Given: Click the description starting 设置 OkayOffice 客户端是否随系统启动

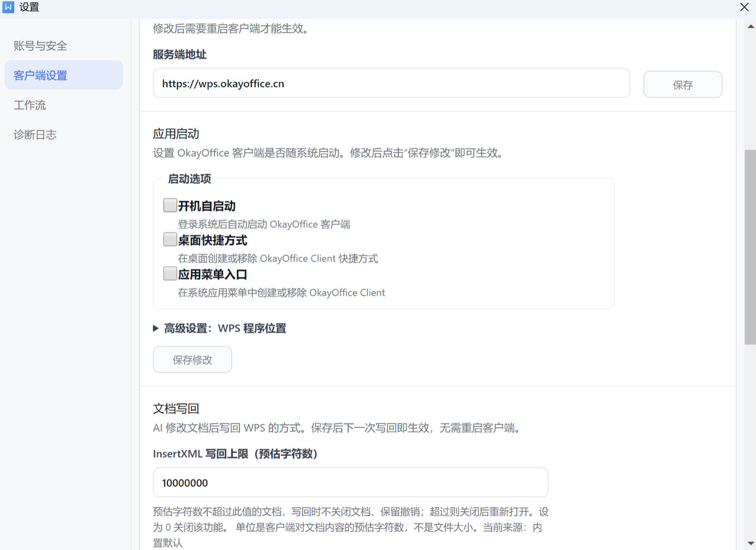Looking at the screenshot, I should tap(329, 153).
